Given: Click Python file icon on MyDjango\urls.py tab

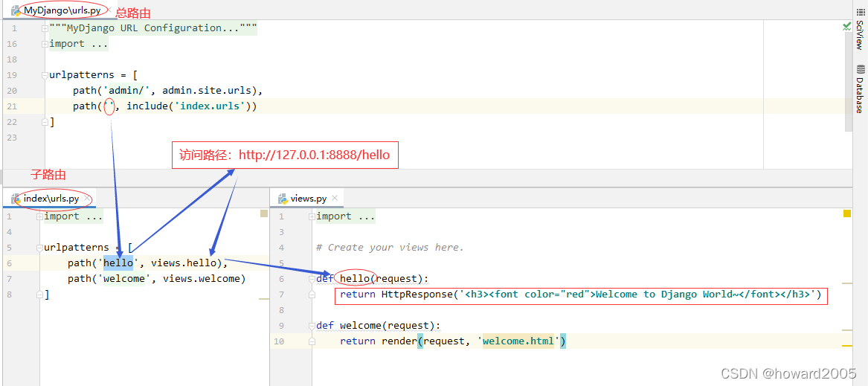Looking at the screenshot, I should click(16, 10).
